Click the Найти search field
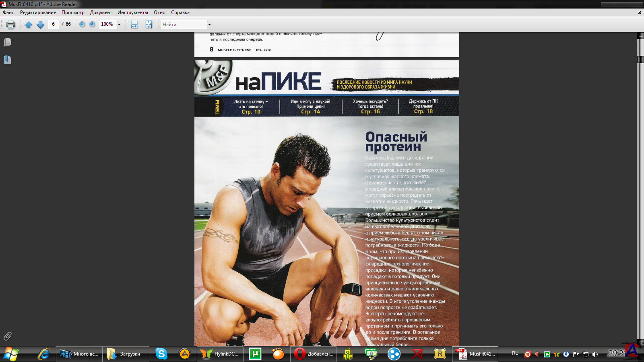644x362 pixels. (184, 25)
